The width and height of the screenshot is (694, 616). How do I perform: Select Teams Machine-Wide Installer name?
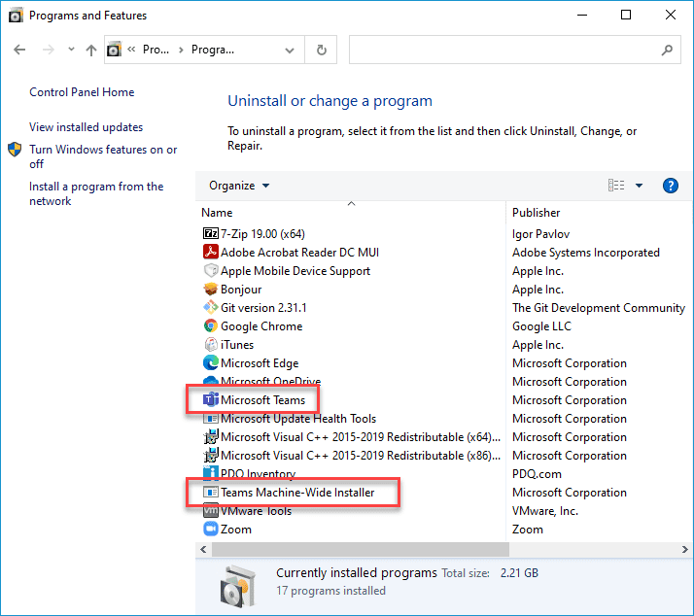tap(297, 492)
